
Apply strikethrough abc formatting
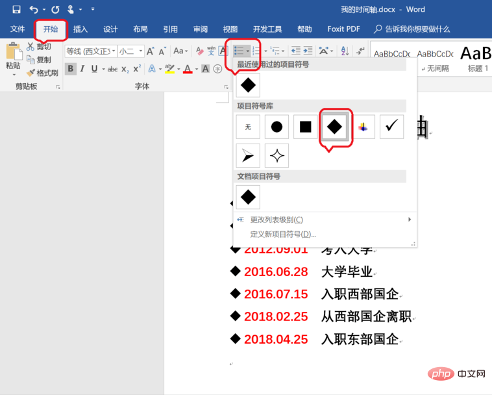point(113,69)
